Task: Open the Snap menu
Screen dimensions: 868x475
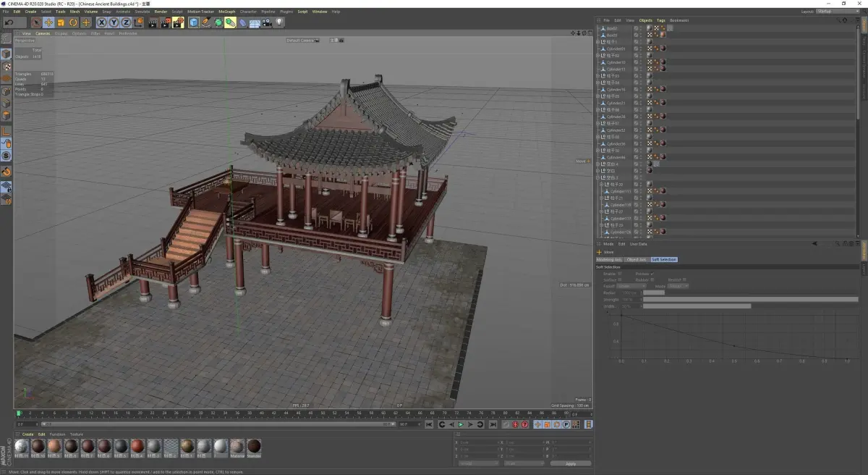Action: (106, 12)
